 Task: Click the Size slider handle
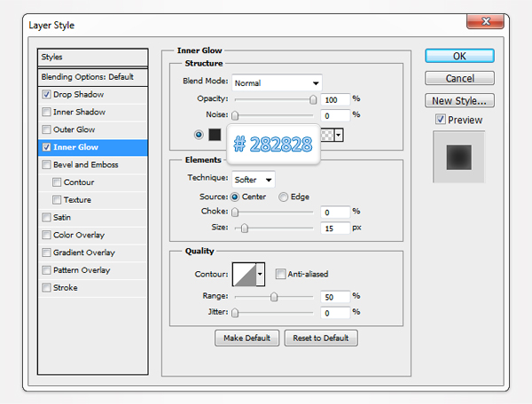[245, 228]
